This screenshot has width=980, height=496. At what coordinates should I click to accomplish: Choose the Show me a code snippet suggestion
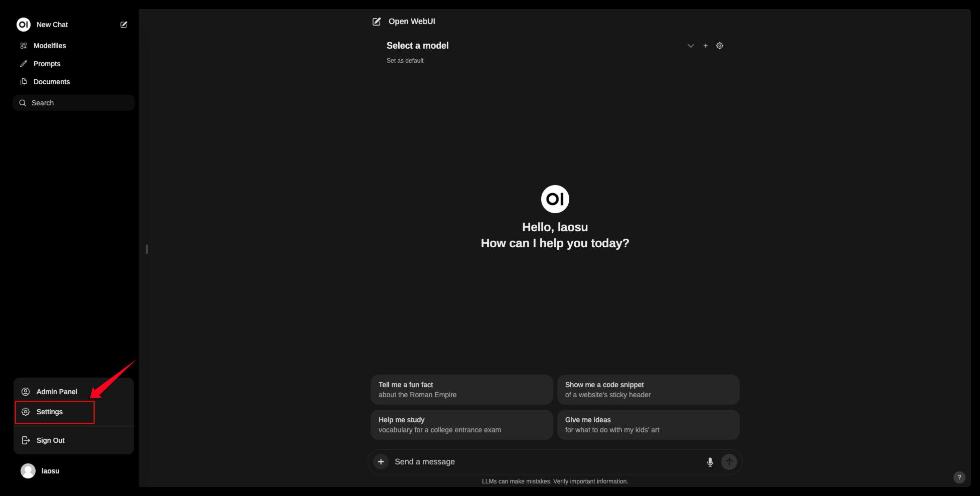pyautogui.click(x=648, y=390)
